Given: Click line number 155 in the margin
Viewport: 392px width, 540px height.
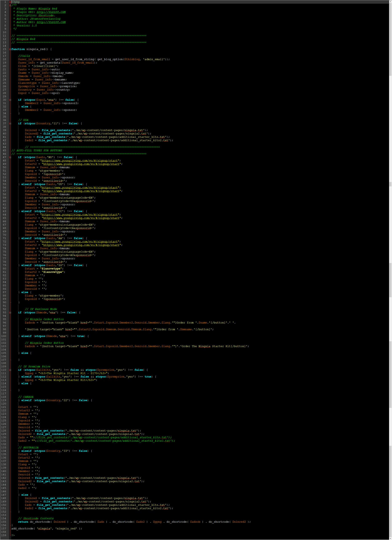Looking at the screenshot, I should coord(4,522).
